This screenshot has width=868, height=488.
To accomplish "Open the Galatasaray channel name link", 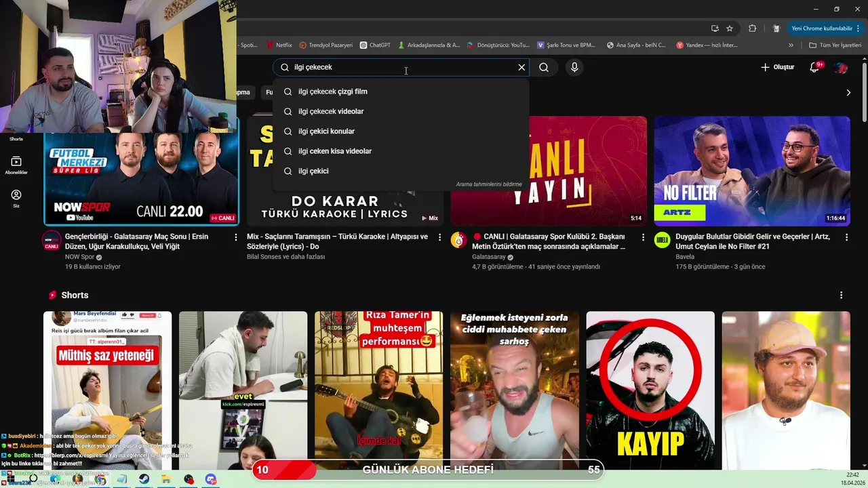I will click(489, 257).
